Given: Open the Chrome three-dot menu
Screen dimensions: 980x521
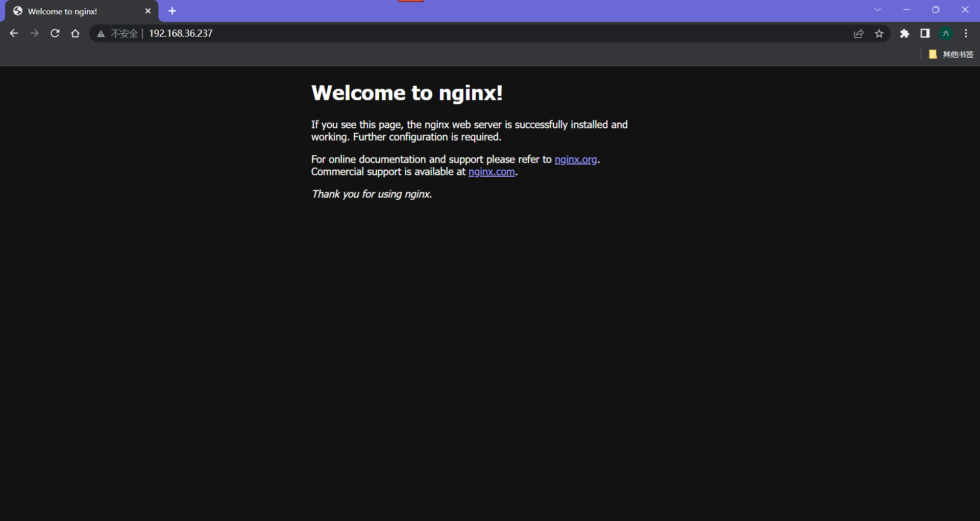Looking at the screenshot, I should pyautogui.click(x=966, y=34).
